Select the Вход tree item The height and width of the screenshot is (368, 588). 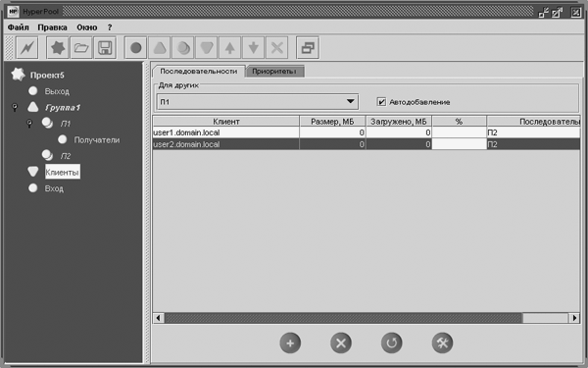point(54,188)
